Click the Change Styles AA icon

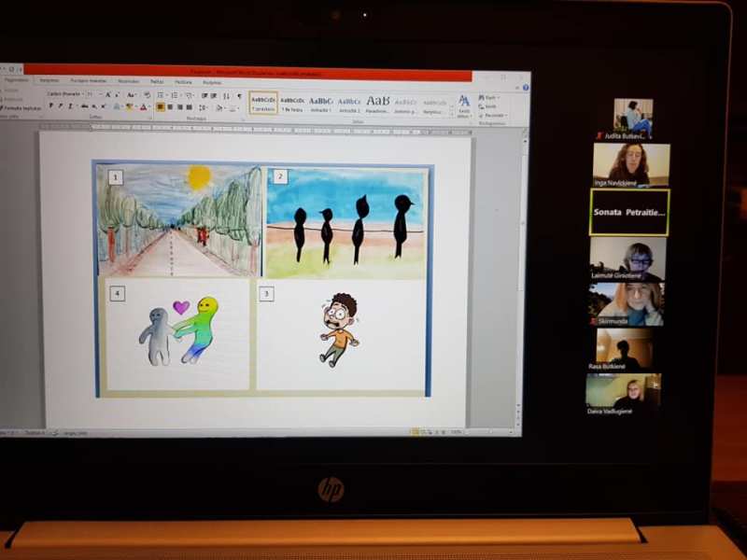tap(463, 105)
